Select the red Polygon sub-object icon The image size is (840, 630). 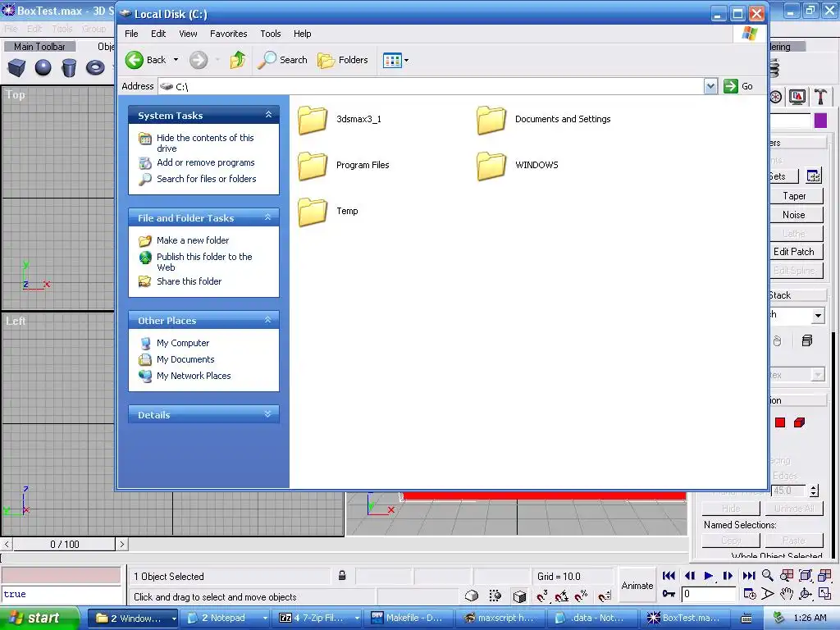[780, 422]
